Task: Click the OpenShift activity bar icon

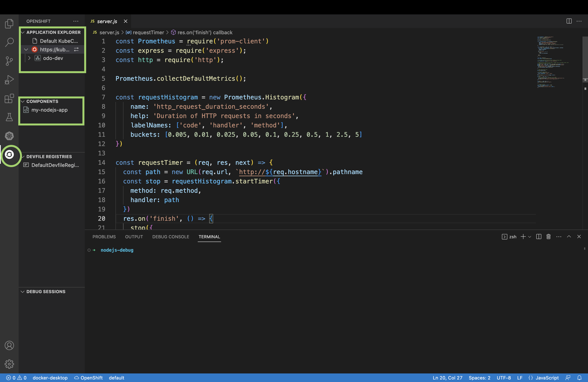Action: pos(9,155)
